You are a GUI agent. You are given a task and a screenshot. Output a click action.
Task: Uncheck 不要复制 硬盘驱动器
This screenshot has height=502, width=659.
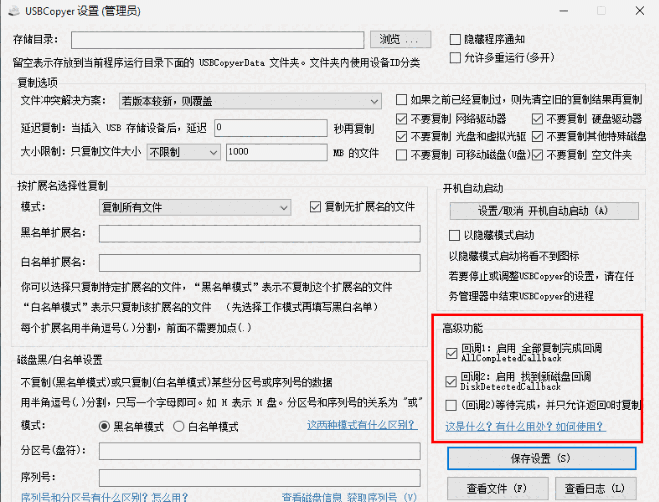pyautogui.click(x=537, y=119)
